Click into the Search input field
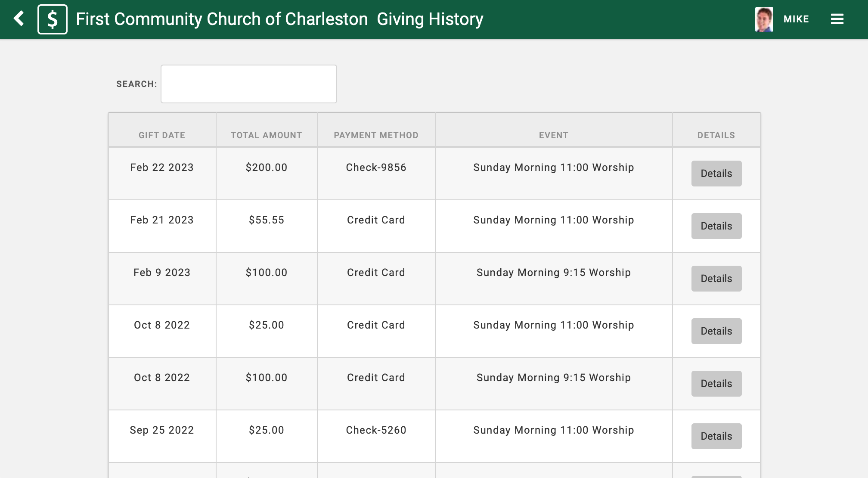 pyautogui.click(x=249, y=84)
